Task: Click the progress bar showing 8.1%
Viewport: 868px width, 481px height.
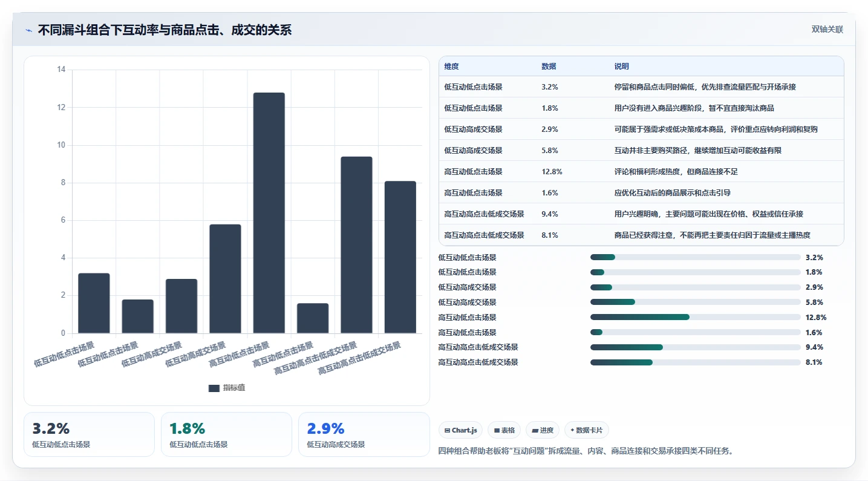Action: [x=695, y=362]
